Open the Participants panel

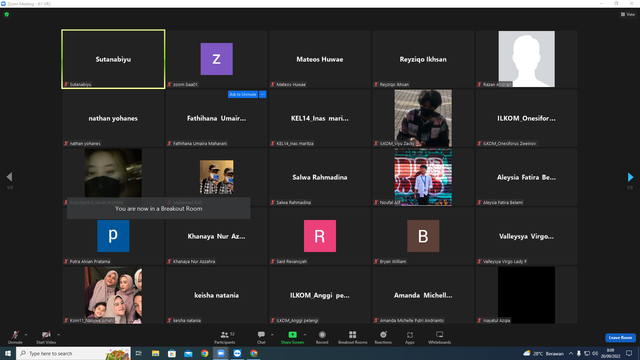(x=225, y=337)
